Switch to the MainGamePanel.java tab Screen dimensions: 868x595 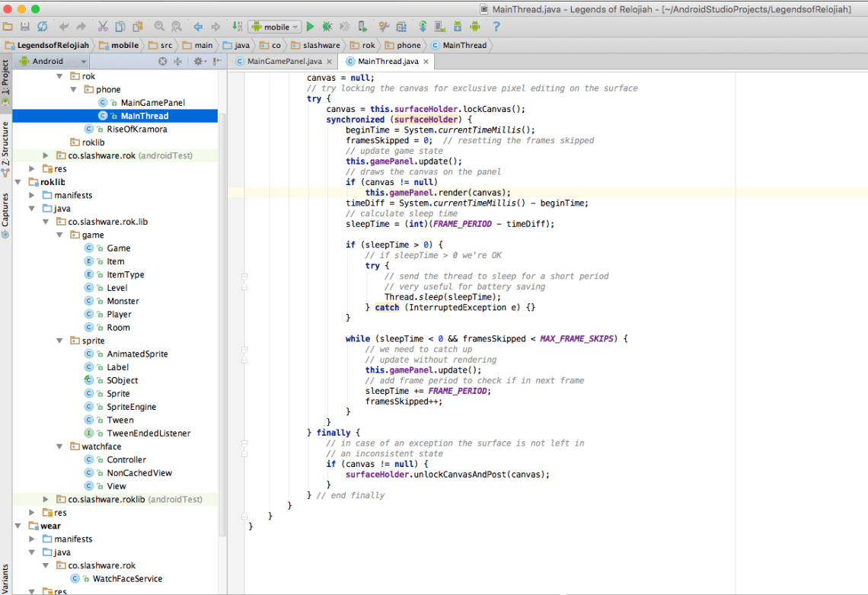click(283, 62)
